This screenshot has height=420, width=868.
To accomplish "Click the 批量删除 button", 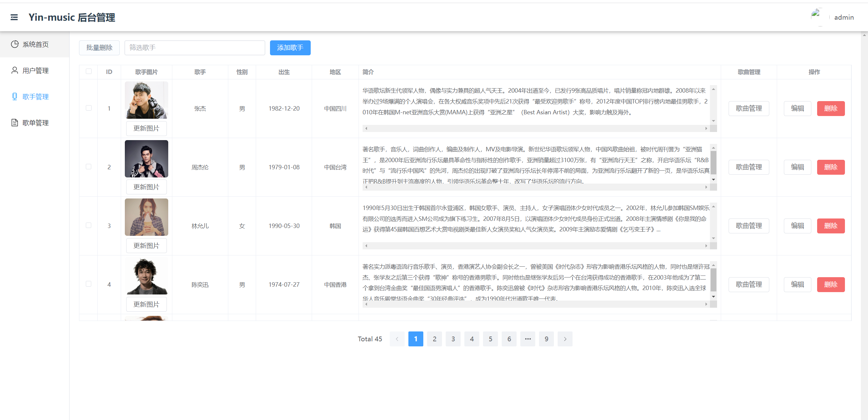I will [99, 48].
